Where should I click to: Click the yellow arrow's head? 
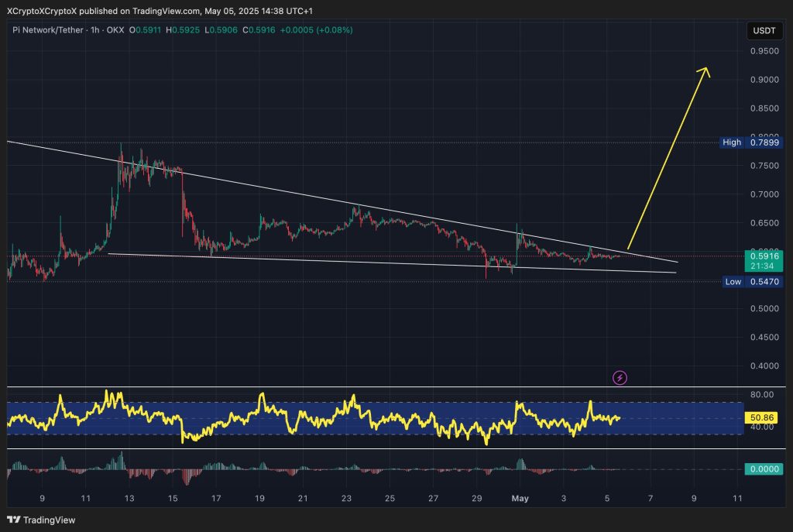pyautogui.click(x=703, y=72)
